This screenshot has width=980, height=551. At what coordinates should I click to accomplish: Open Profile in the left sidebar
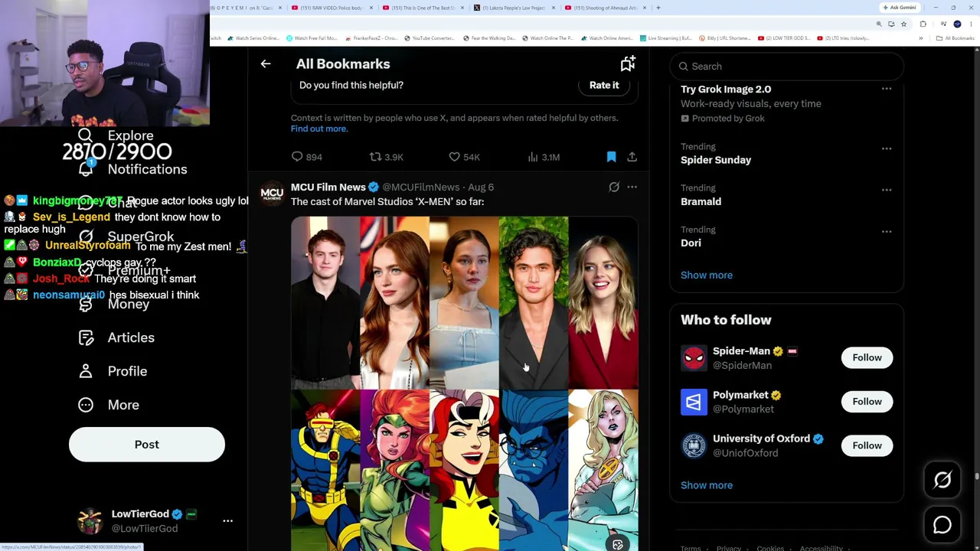point(113,371)
